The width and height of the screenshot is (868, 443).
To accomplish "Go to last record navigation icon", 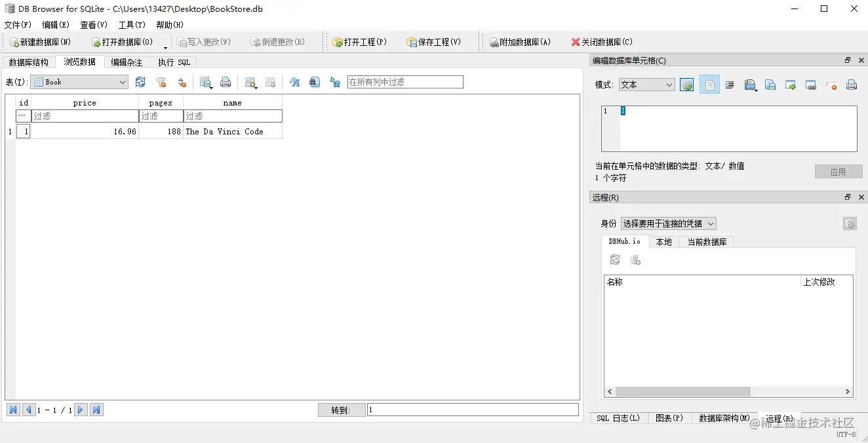I will (96, 410).
